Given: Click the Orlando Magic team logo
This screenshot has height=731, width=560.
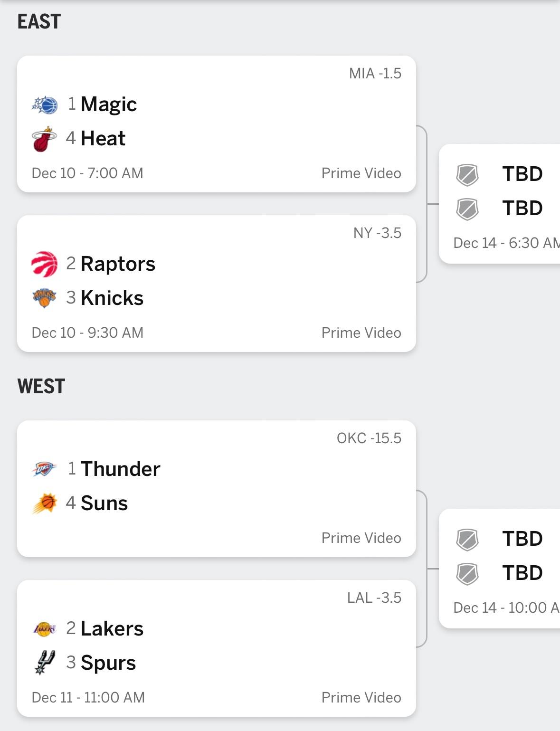Looking at the screenshot, I should (45, 105).
